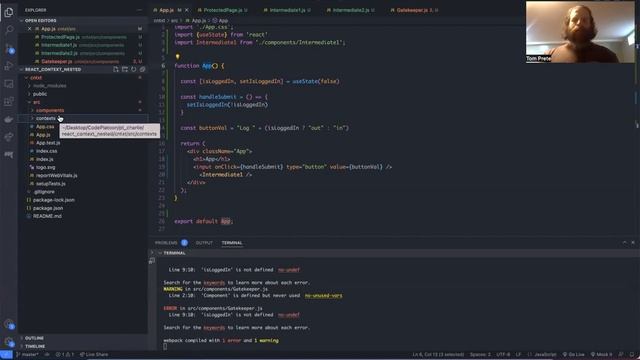This screenshot has height=360, width=640.
Task: Open README.md in the file tree
Action: [47, 216]
